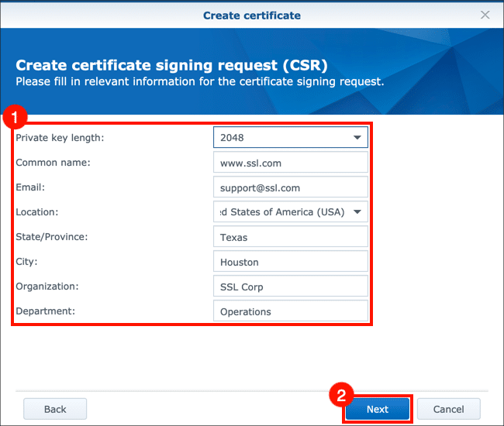
Task: Focus the Organization field with SSL Corp
Action: (290, 287)
